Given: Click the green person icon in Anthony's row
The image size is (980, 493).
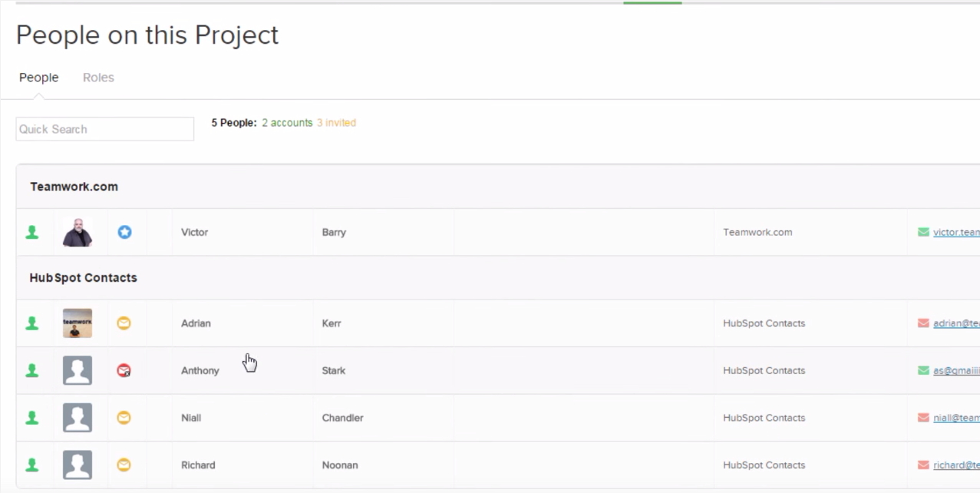Looking at the screenshot, I should pos(32,370).
